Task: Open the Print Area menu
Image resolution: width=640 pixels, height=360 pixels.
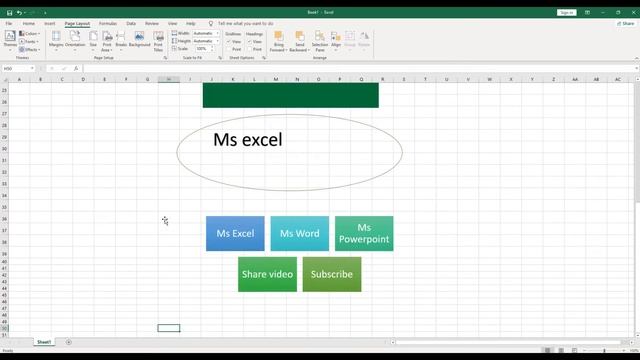Action: click(x=107, y=41)
